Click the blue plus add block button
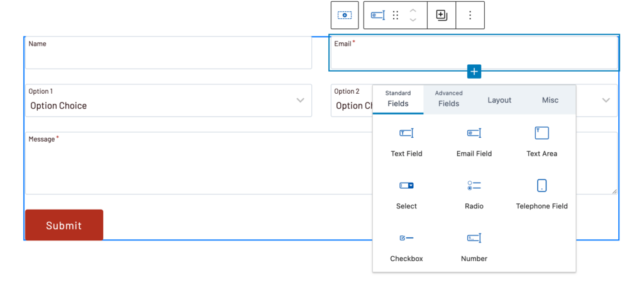Viewport: 644px width, 287px height. pos(474,72)
